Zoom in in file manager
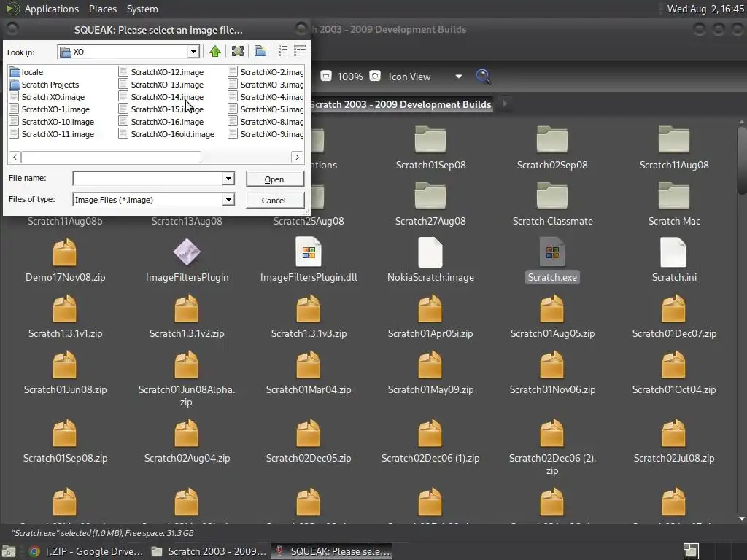The height and width of the screenshot is (560, 747). coord(375,76)
